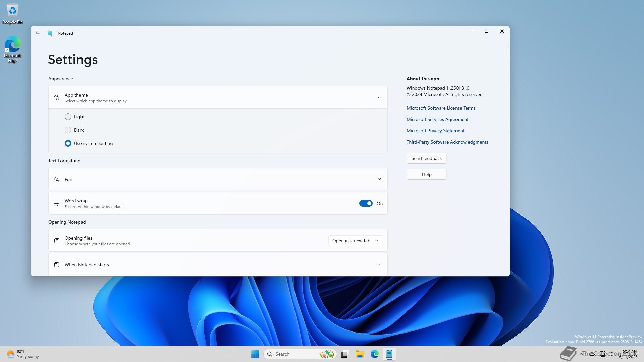Screen dimensions: 644x362
Task: Collapse the App theme section
Action: pos(379,98)
